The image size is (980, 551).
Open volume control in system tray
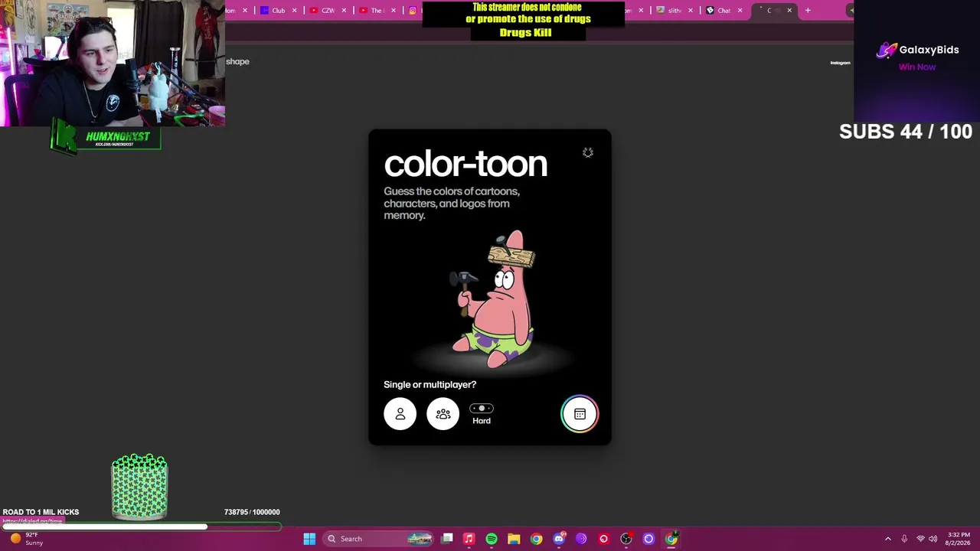click(933, 539)
